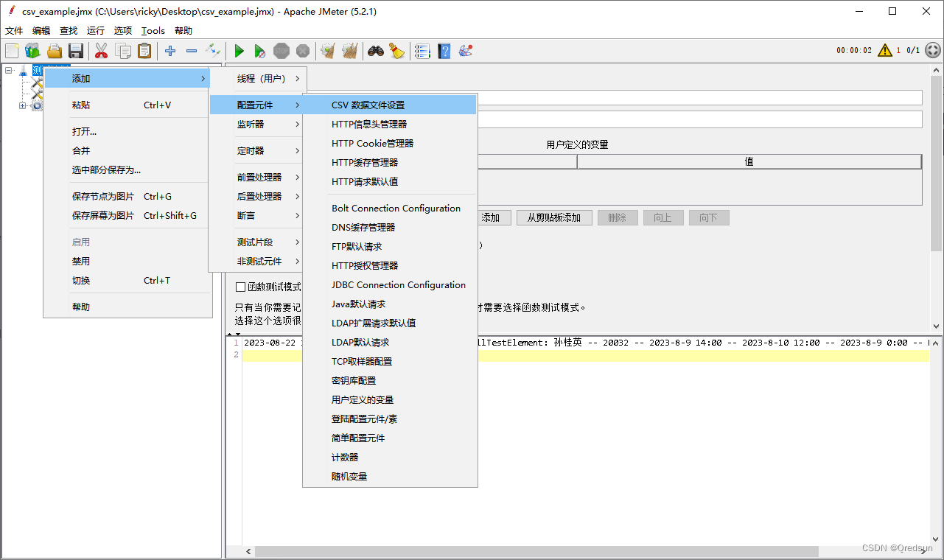Click the Open file folder icon
This screenshot has height=560, width=944.
click(x=55, y=51)
